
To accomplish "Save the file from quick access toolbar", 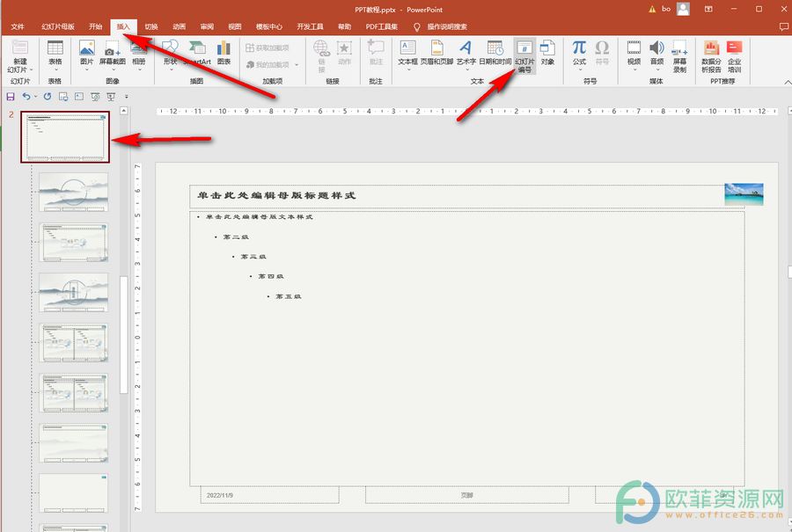I will (x=10, y=97).
